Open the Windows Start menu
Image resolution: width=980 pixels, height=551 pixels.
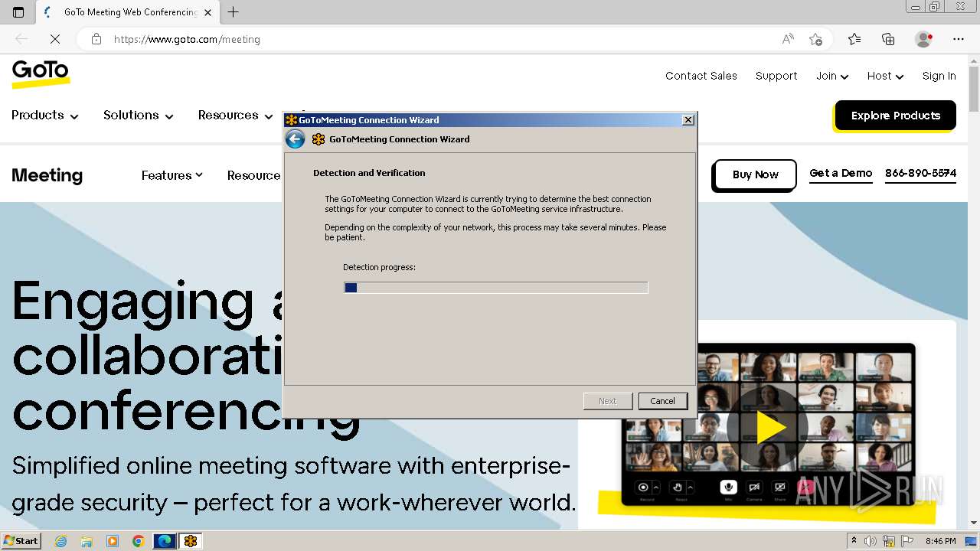pos(21,541)
